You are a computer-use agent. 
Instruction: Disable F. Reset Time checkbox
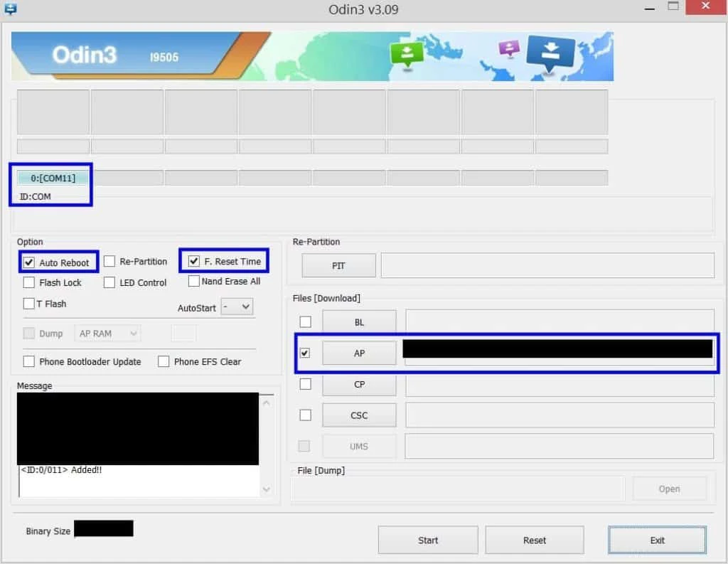[x=194, y=262]
